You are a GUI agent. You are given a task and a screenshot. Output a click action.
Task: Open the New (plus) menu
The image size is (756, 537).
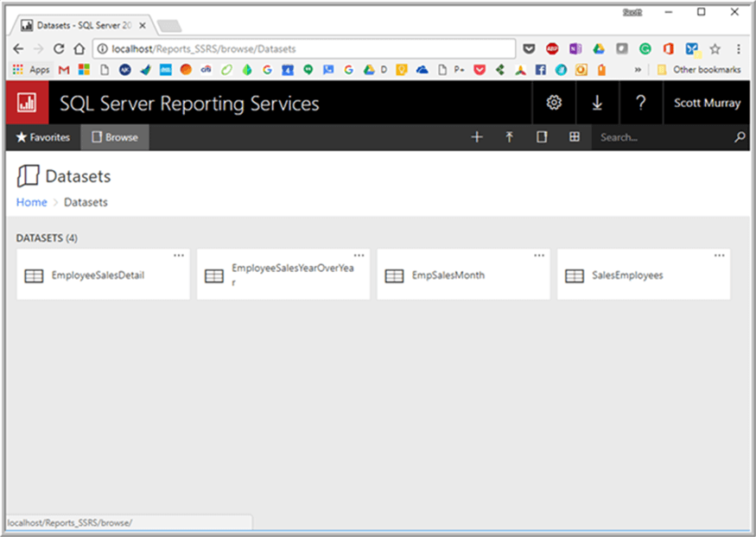(x=477, y=136)
